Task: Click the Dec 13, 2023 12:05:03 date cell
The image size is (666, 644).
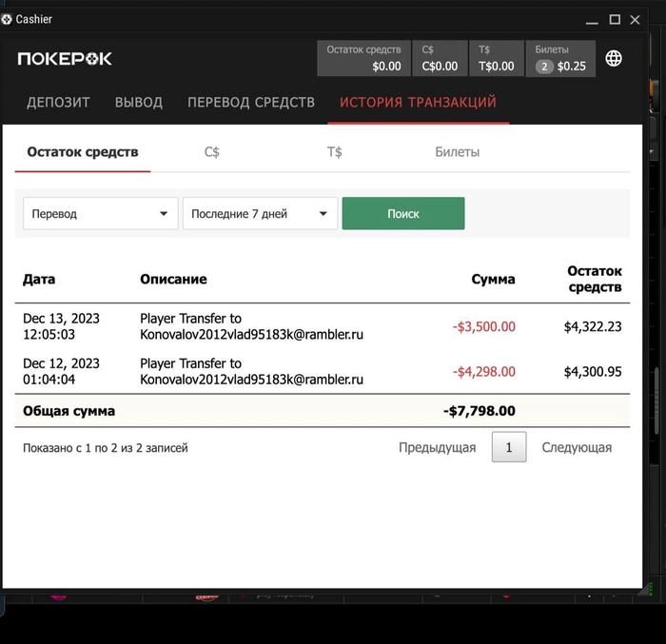Action: point(61,326)
